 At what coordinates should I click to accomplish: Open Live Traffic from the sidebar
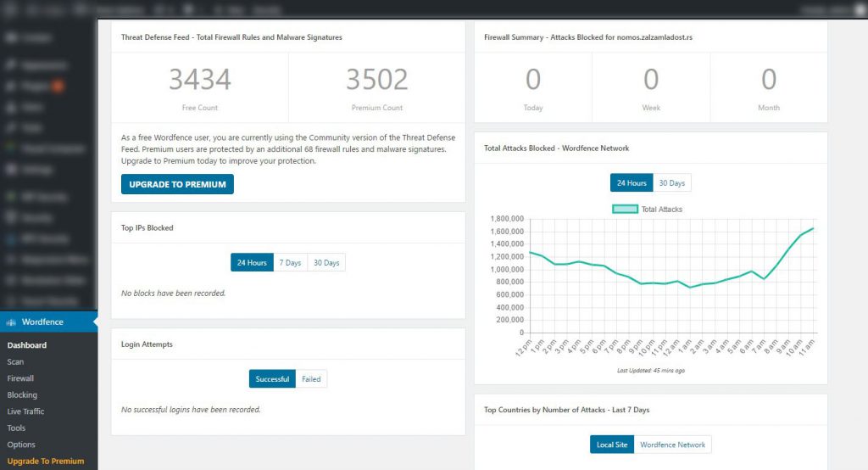[x=25, y=411]
